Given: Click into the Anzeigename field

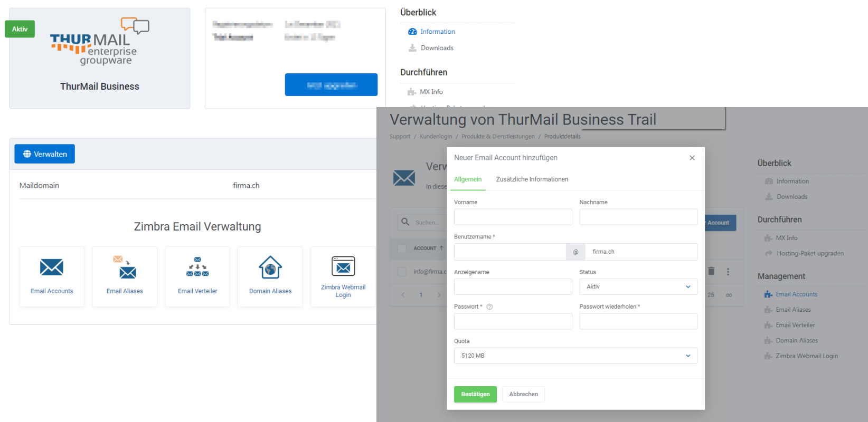Looking at the screenshot, I should tap(513, 287).
